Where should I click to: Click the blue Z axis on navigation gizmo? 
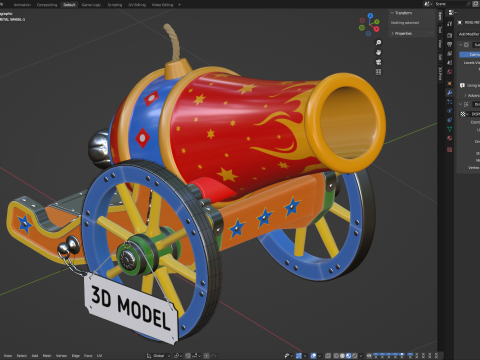point(370,15)
